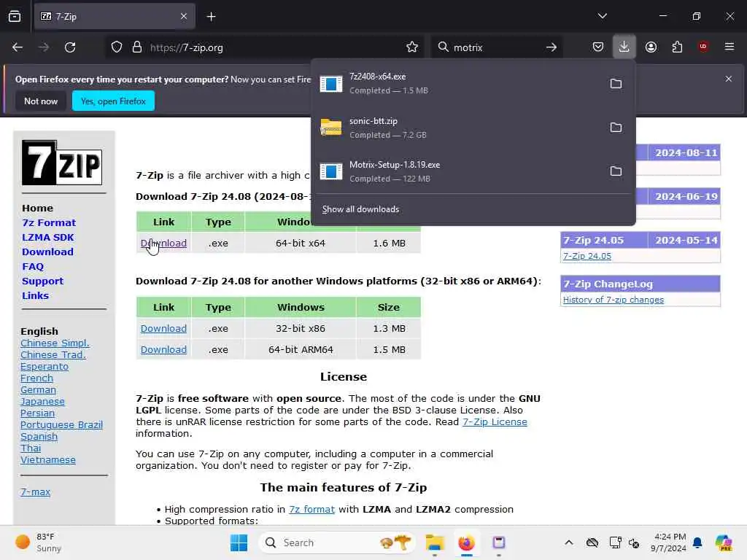Show Motrix-Setup-1.8.19.exe in folder
Viewport: 747px width, 560px height.
(x=616, y=171)
